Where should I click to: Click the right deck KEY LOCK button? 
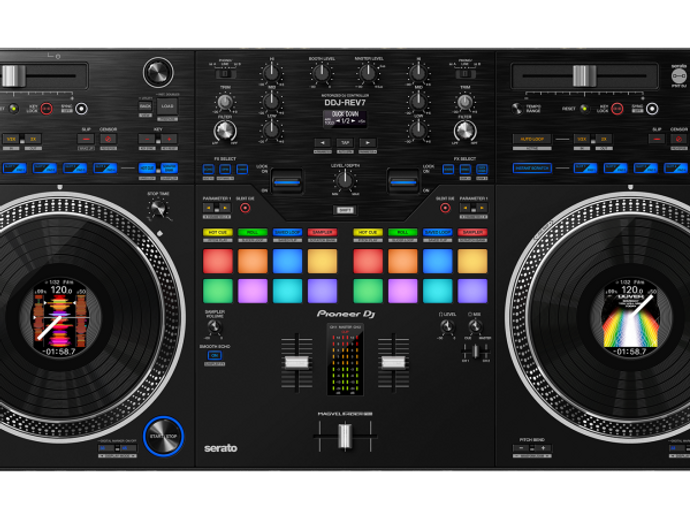click(x=617, y=108)
